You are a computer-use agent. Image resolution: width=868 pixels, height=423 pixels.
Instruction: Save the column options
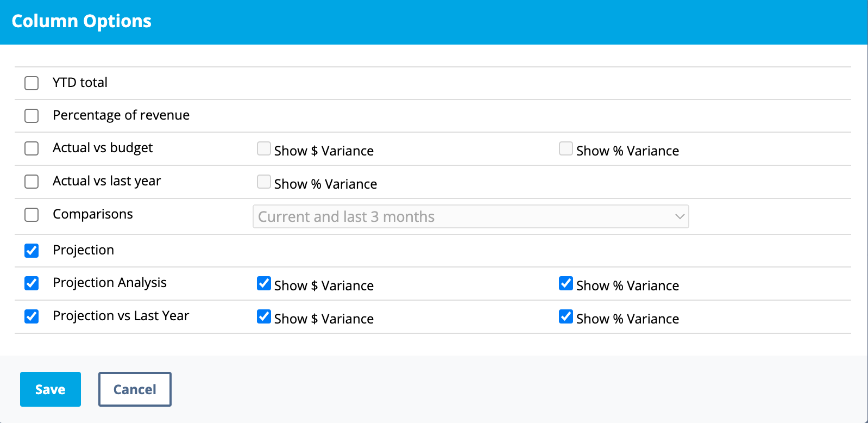click(51, 389)
